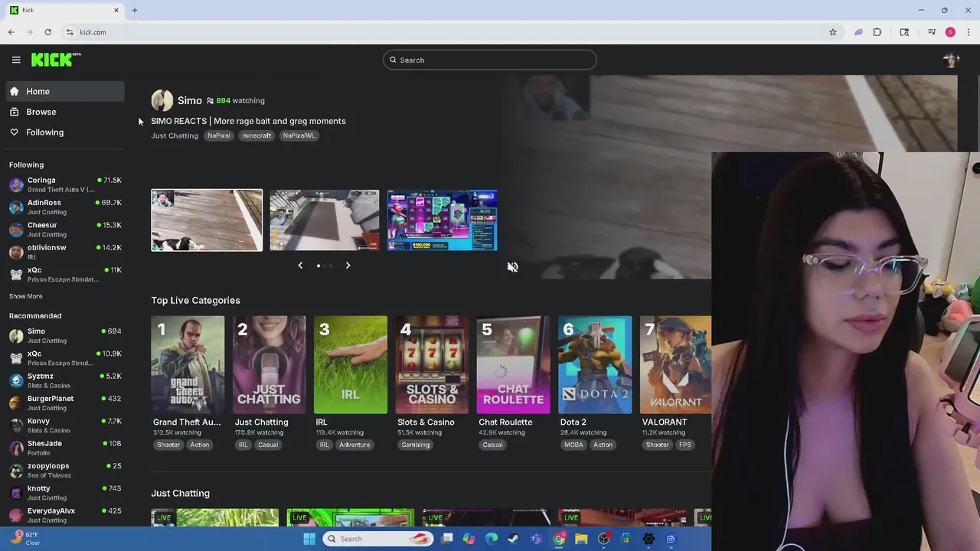This screenshot has height=551, width=980.
Task: Open the IRL category card
Action: [x=351, y=365]
